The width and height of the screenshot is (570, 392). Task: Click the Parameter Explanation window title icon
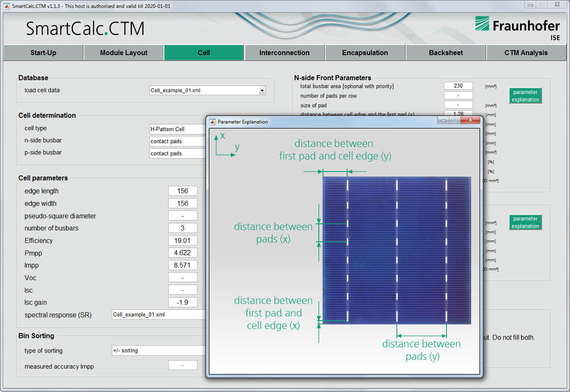[213, 122]
